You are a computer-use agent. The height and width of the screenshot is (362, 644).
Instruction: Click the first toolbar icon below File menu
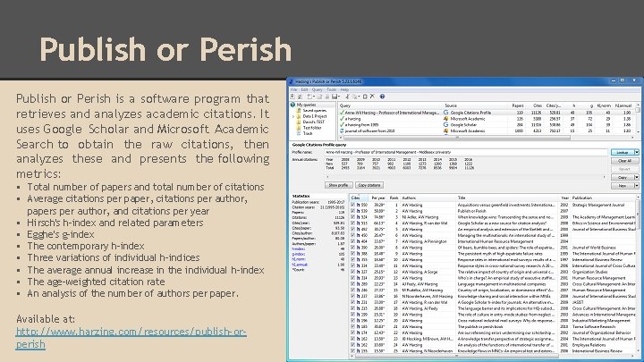(x=292, y=97)
